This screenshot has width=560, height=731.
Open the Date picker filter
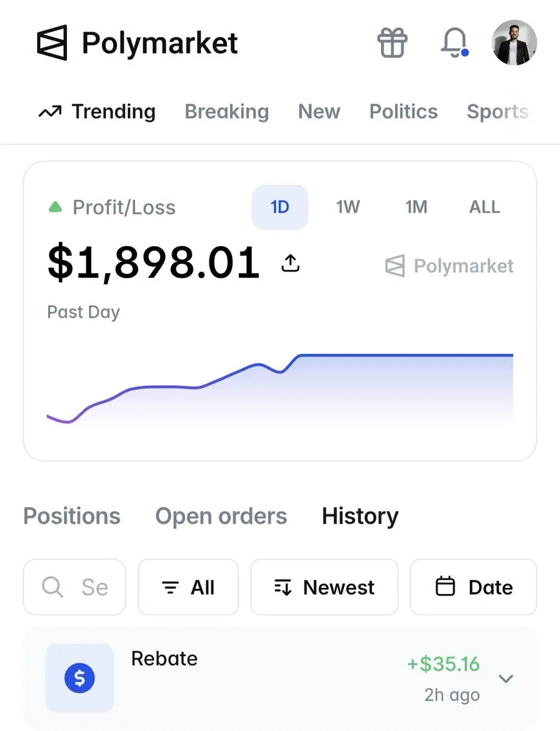point(474,587)
